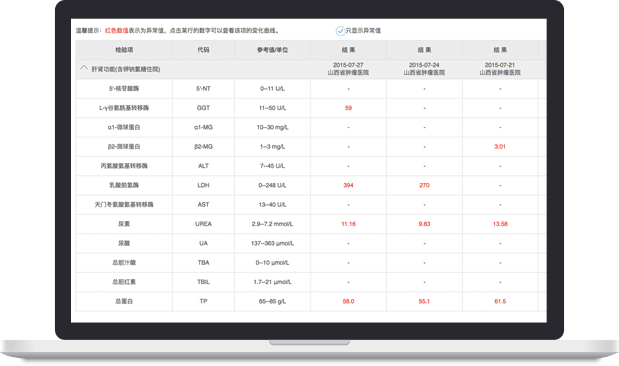Select the 2015-07-24 result date header
The width and height of the screenshot is (619, 366).
tap(424, 69)
